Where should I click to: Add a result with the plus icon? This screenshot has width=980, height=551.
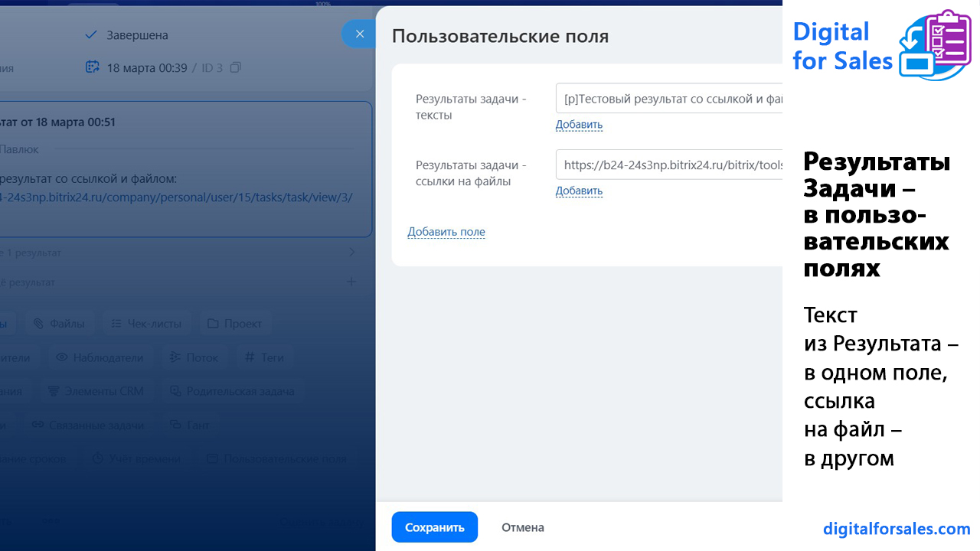pos(351,282)
